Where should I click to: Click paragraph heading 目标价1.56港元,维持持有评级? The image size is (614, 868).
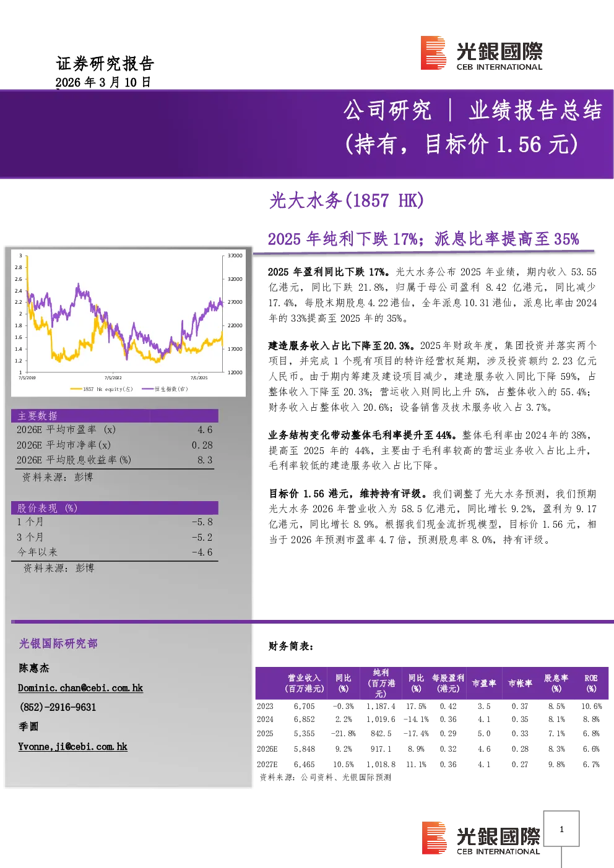(349, 493)
